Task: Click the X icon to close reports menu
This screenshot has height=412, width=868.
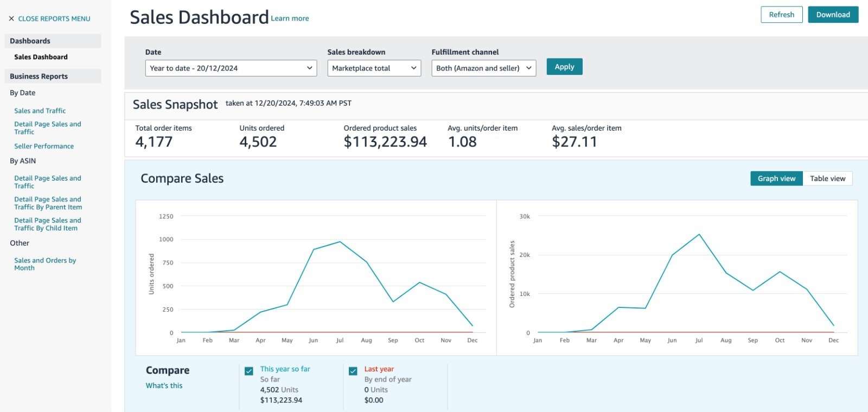Action: 11,18
